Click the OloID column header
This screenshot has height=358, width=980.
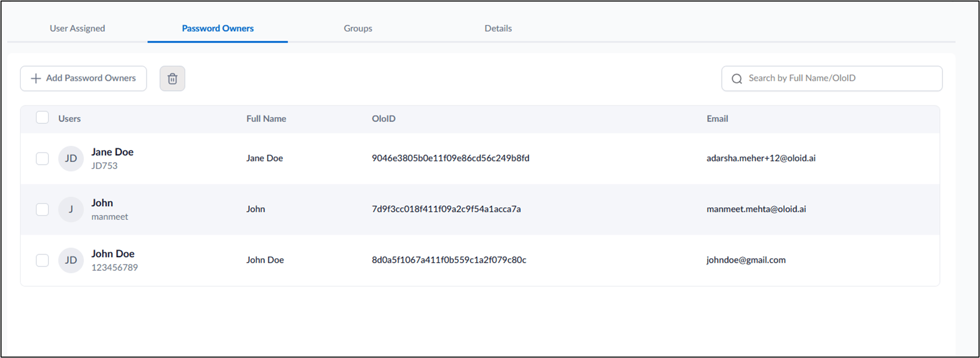383,119
